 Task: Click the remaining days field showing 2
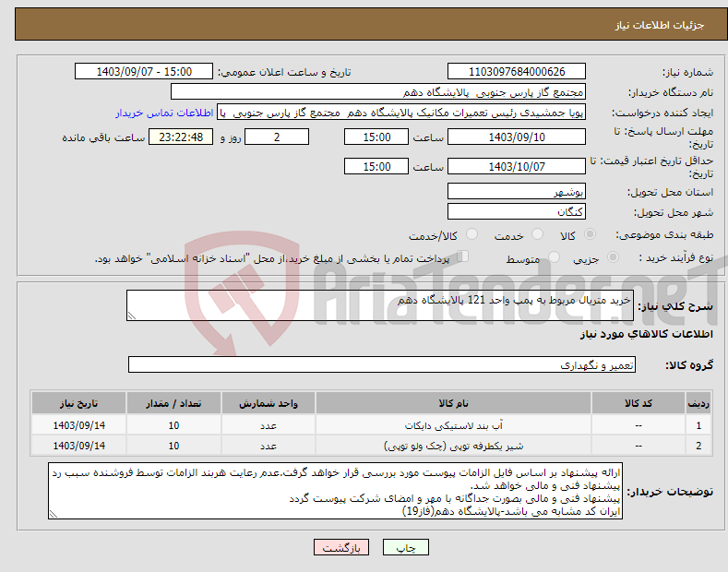[x=277, y=137]
